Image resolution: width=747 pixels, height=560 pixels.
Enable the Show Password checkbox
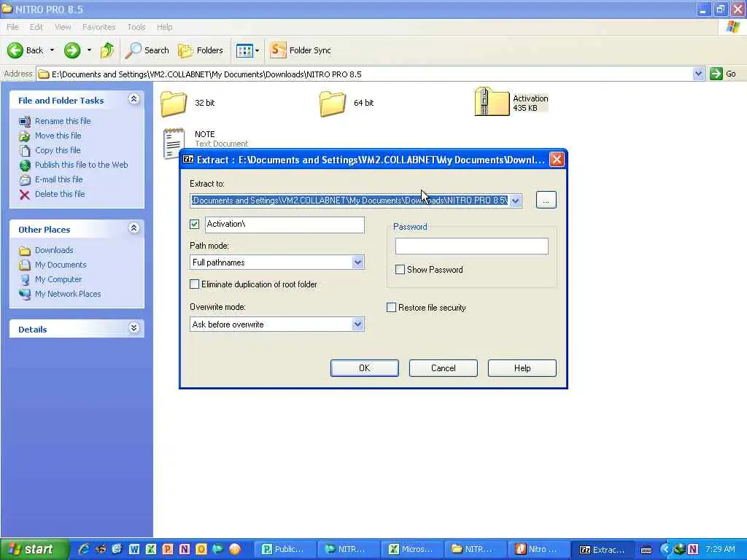[400, 270]
